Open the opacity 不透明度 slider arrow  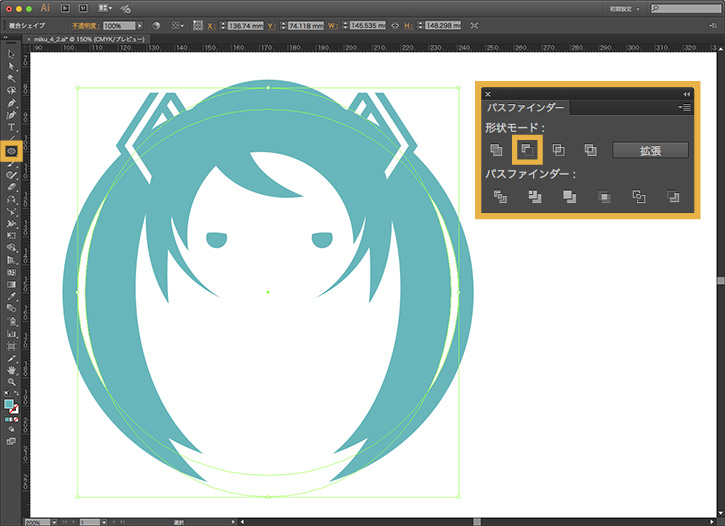click(x=140, y=26)
